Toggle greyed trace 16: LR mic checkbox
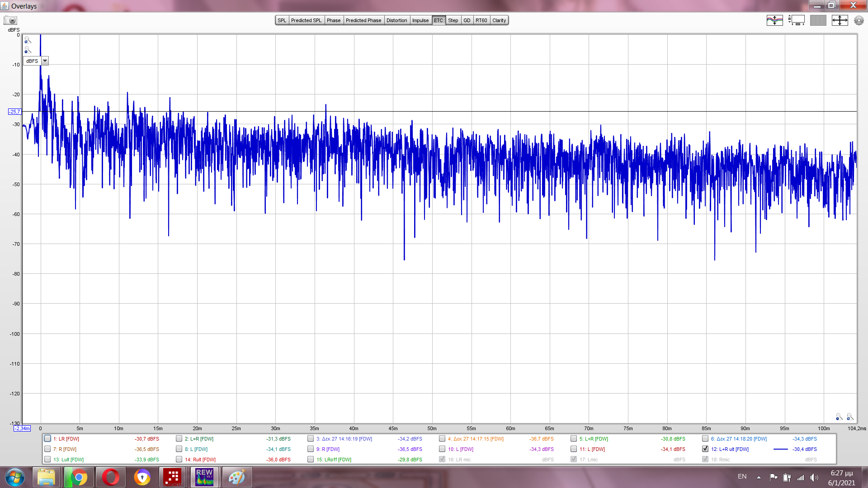Viewport: 868px width, 488px height. coord(442,460)
